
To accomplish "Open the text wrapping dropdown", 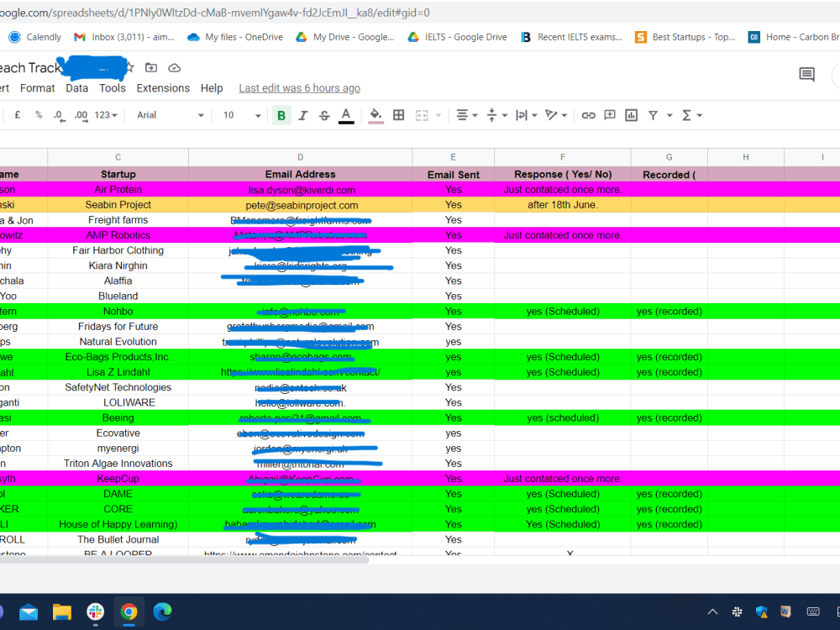I will tap(526, 115).
